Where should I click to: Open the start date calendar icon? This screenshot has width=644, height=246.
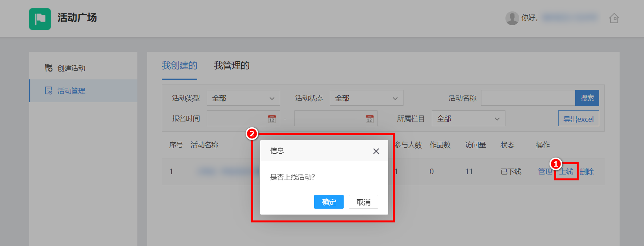coord(272,119)
